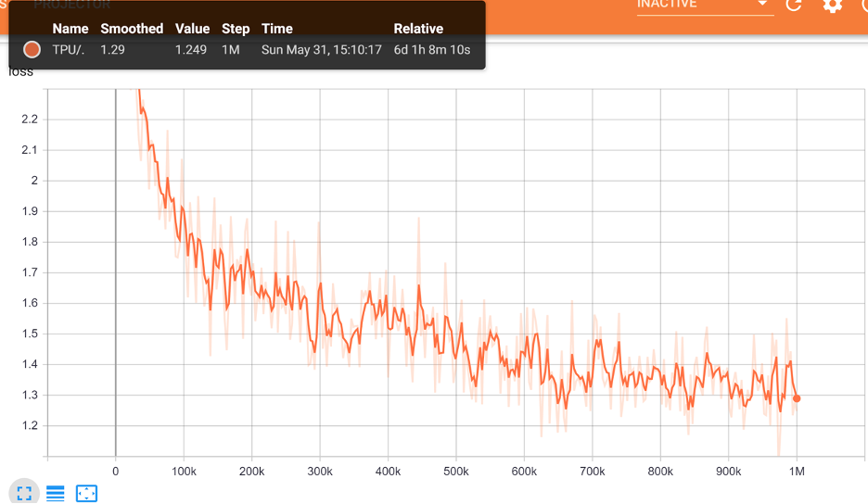The image size is (868, 504).
Task: Click the y-axis label '1.5'
Action: pyautogui.click(x=30, y=334)
